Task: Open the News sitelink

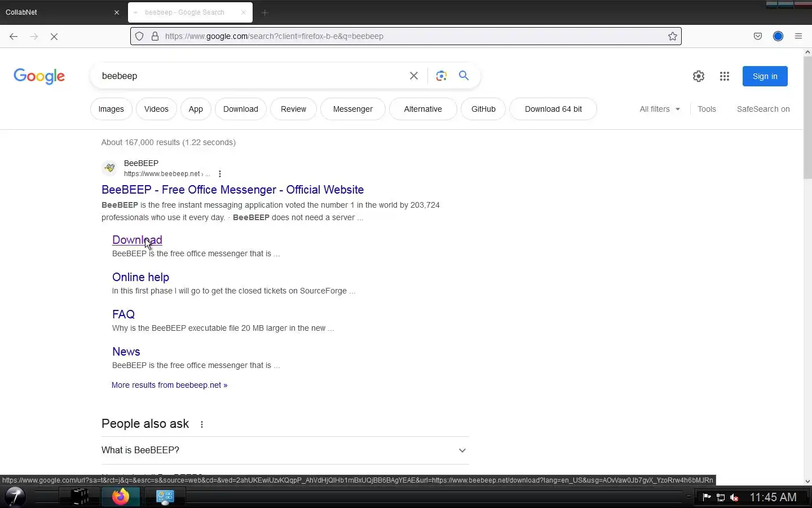Action: point(126,352)
